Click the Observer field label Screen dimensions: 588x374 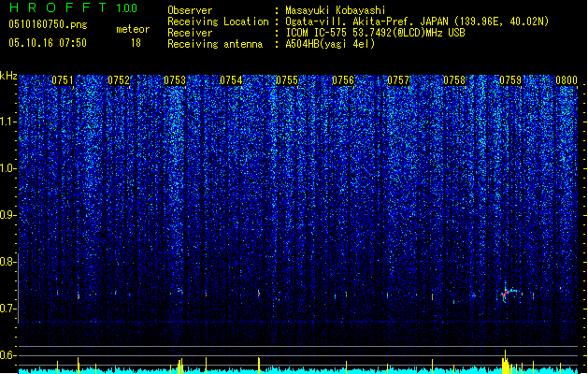[x=190, y=10]
